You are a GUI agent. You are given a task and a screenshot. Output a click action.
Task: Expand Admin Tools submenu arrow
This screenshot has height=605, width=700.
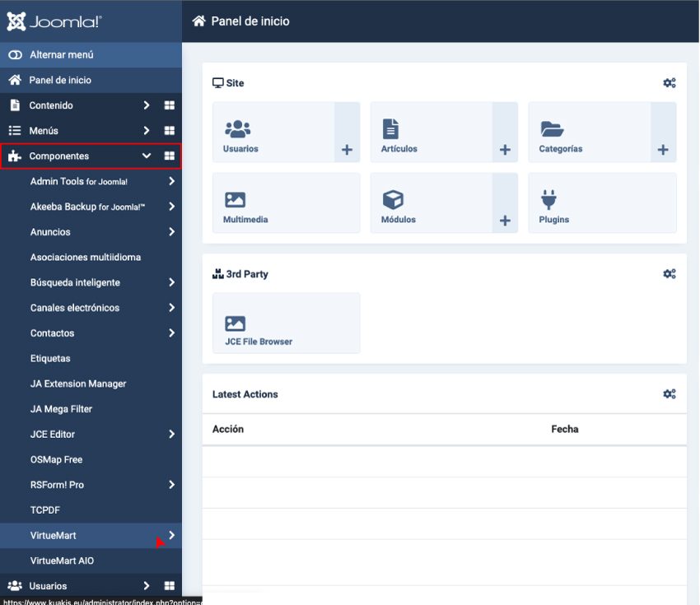coord(172,181)
